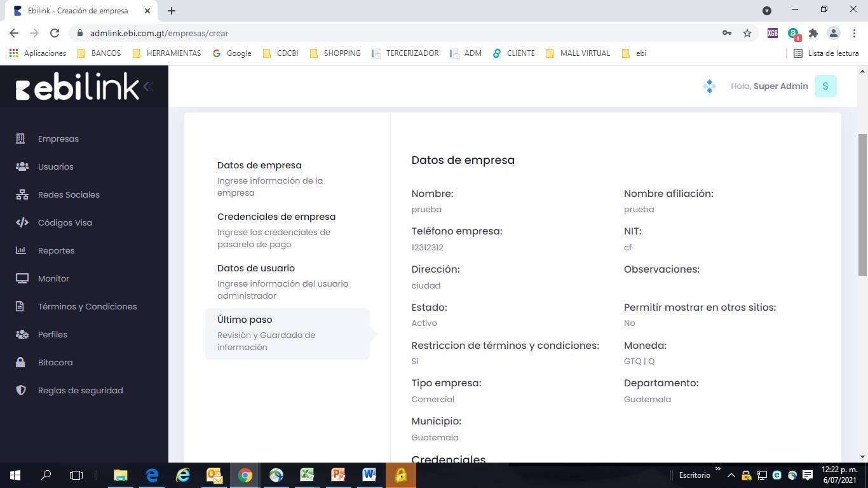Open Empresas building icon in sidebar

[20, 139]
